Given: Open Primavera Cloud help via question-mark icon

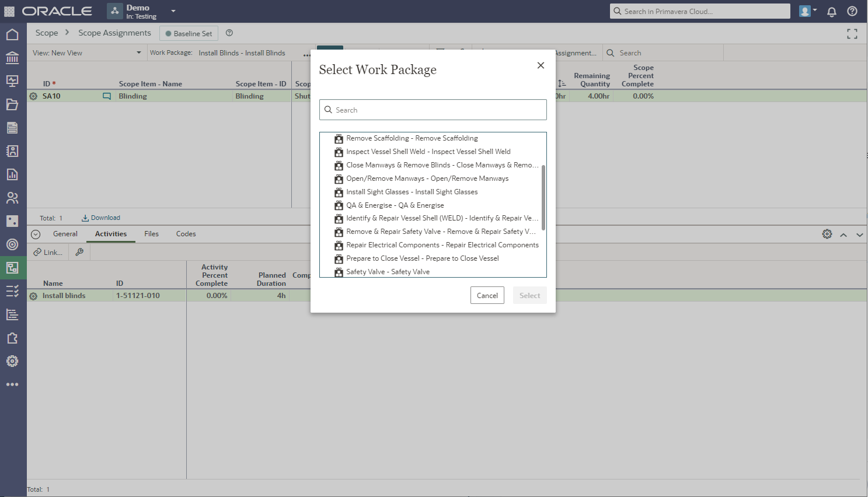Looking at the screenshot, I should (852, 11).
